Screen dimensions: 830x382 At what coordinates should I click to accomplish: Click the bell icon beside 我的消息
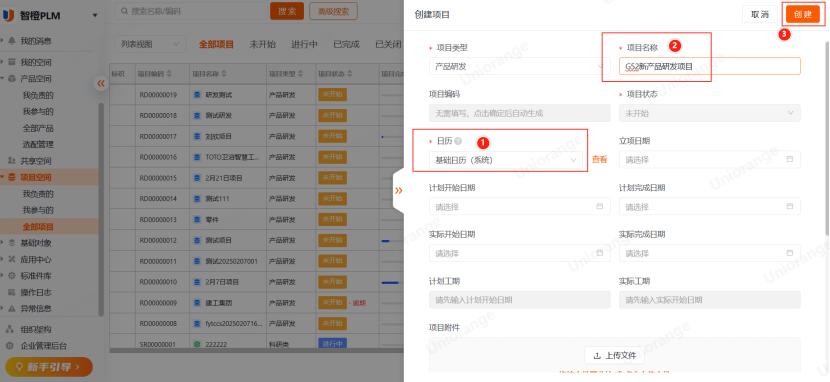click(12, 41)
